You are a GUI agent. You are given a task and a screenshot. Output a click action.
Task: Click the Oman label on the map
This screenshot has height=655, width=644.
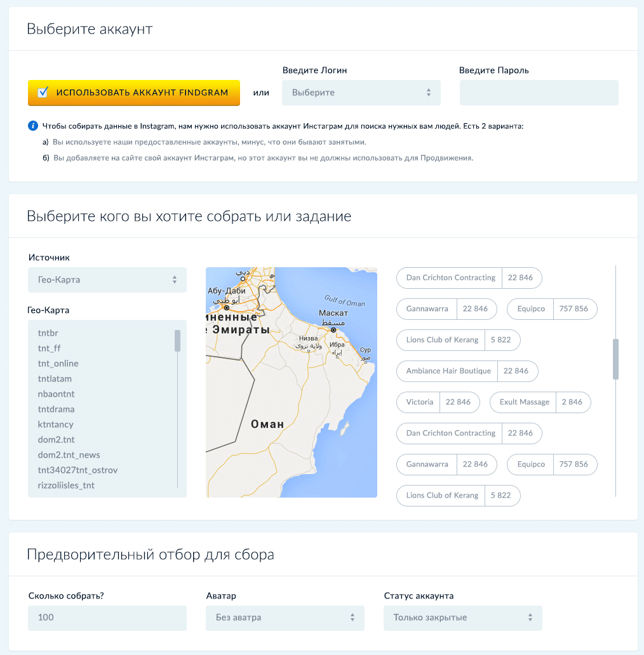pos(267,424)
